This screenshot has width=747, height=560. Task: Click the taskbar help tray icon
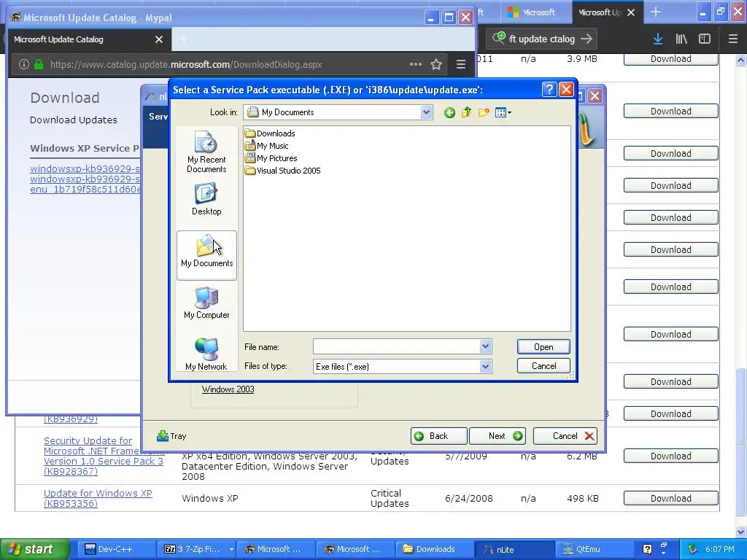[x=647, y=549]
